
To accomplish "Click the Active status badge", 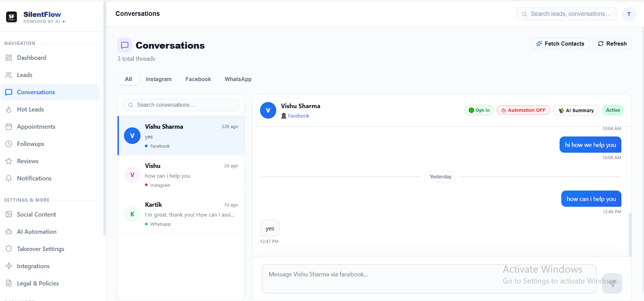I will point(613,110).
